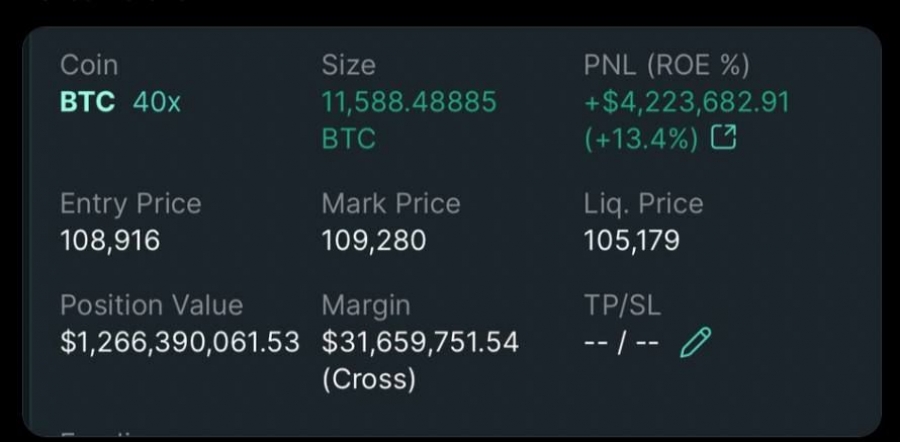
Task: Click the (Cross) margin mode text
Action: (x=368, y=379)
